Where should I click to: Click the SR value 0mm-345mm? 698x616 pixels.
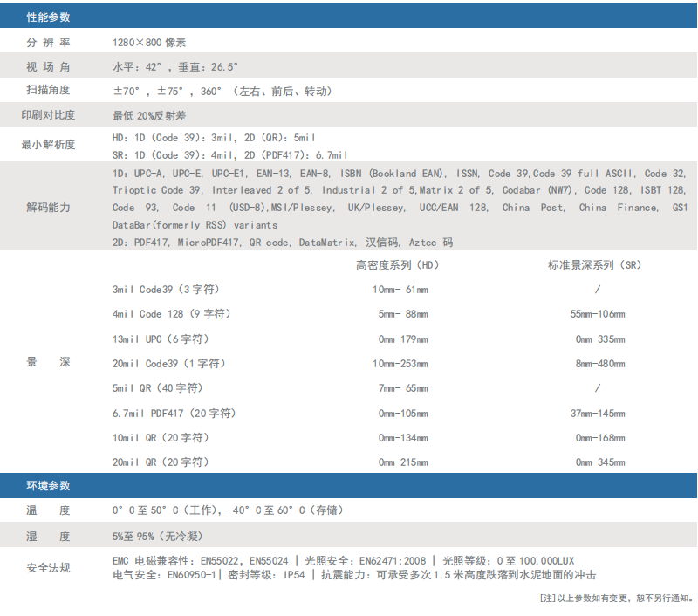600,463
